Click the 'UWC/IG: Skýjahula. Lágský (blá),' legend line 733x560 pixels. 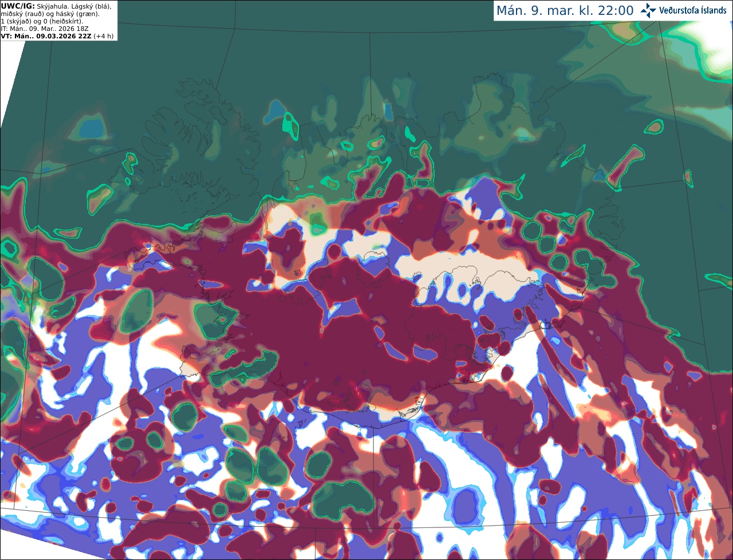click(x=56, y=6)
